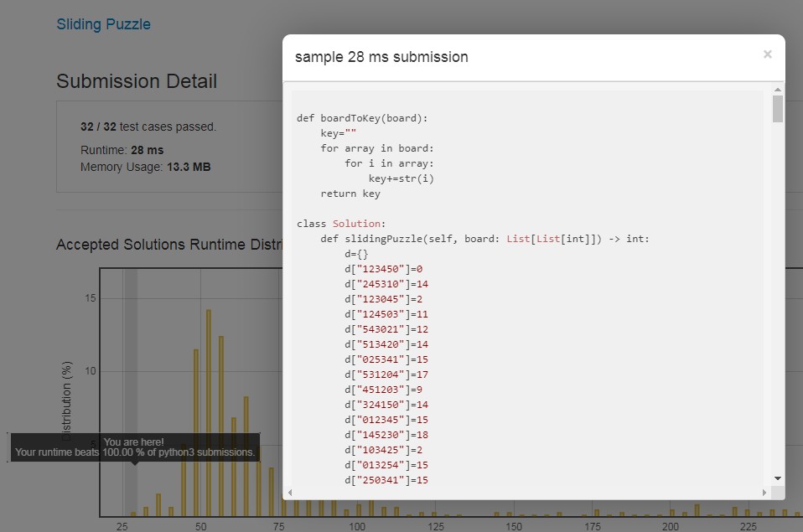Click the 'class Solution:' code line
The height and width of the screenshot is (532, 803).
click(341, 224)
